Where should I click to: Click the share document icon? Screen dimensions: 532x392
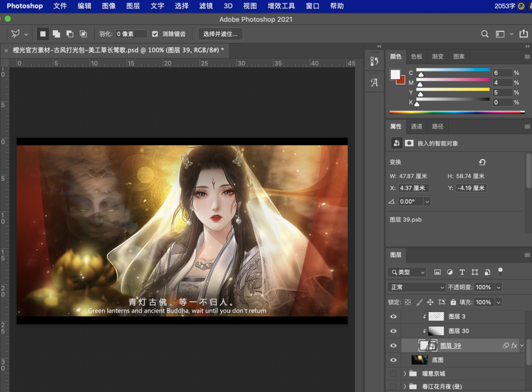coord(523,34)
